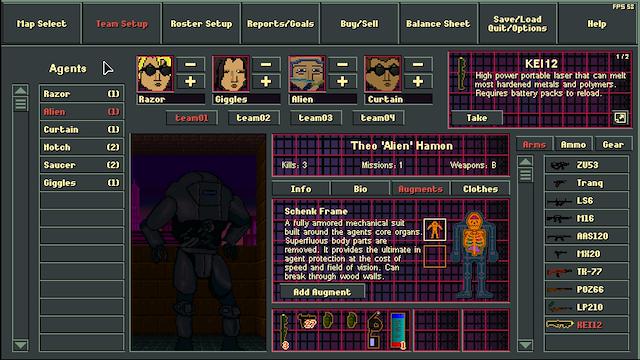Click the minus button next to Giggles
Viewport: 640px width, 360px height.
(x=266, y=64)
